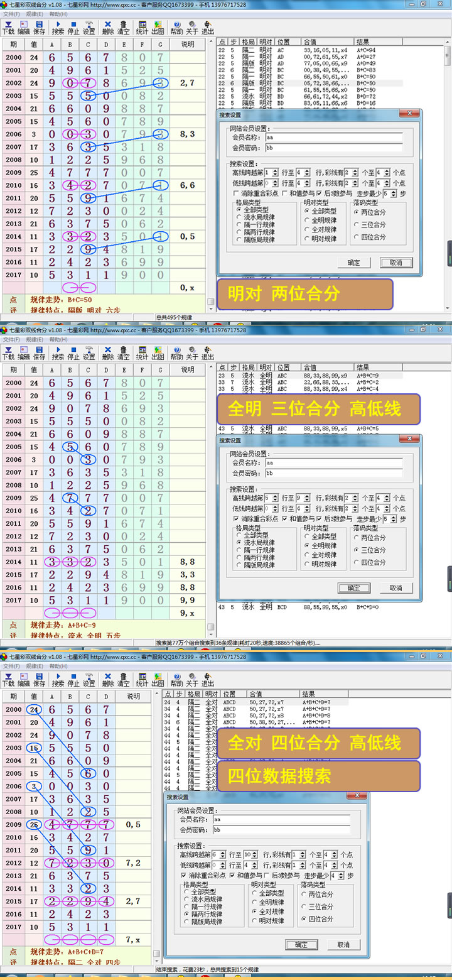Click 高线跨越第 spinner showing 6 in bottom dialog
The height and width of the screenshot is (980, 452).
pyautogui.click(x=219, y=854)
